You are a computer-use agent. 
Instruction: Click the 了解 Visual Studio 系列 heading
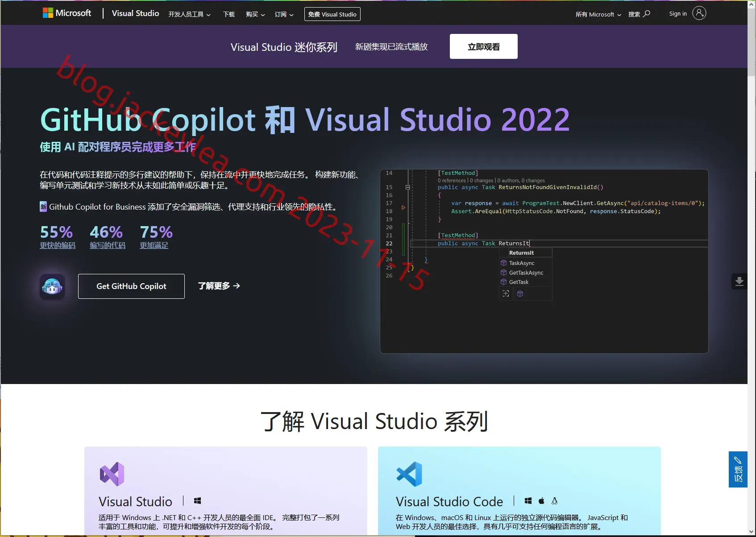point(374,421)
